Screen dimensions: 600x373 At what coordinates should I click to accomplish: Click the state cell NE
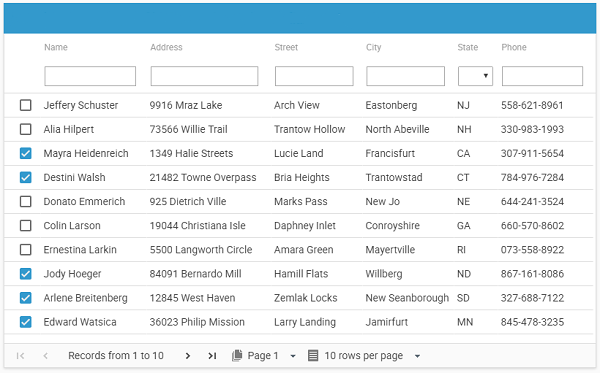[463, 202]
